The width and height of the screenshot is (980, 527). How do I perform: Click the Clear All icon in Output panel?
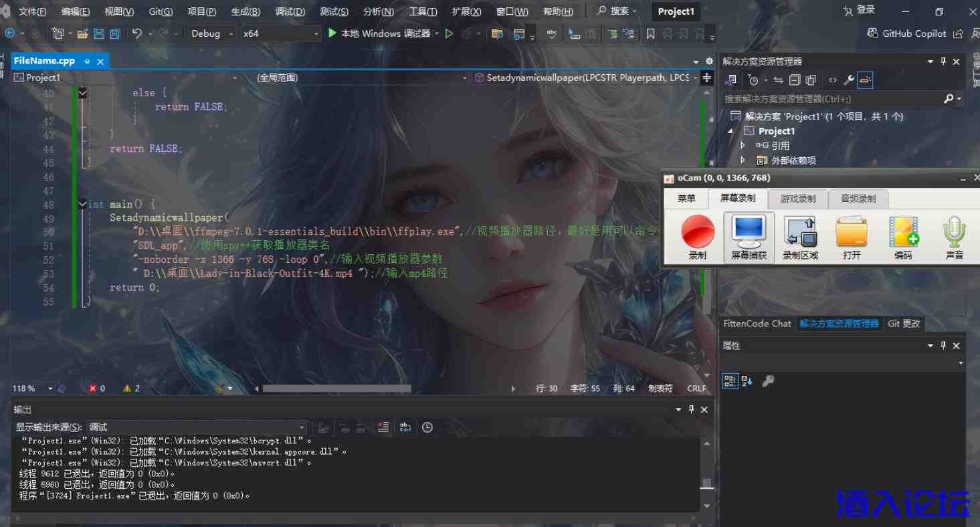[x=383, y=427]
